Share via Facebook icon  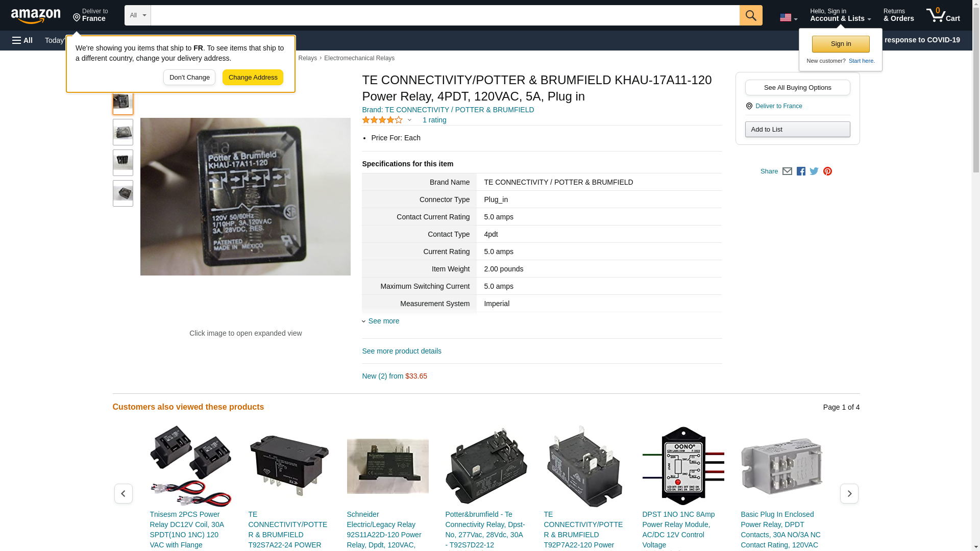(801, 171)
